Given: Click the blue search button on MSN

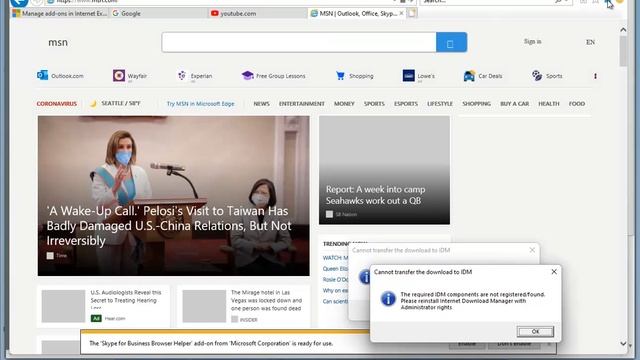Looking at the screenshot, I should (451, 42).
